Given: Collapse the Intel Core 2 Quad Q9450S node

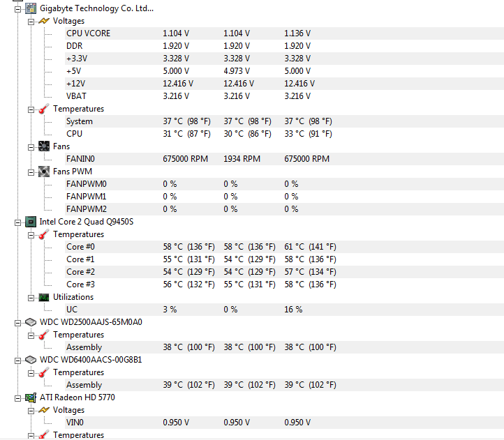Looking at the screenshot, I should [18, 222].
